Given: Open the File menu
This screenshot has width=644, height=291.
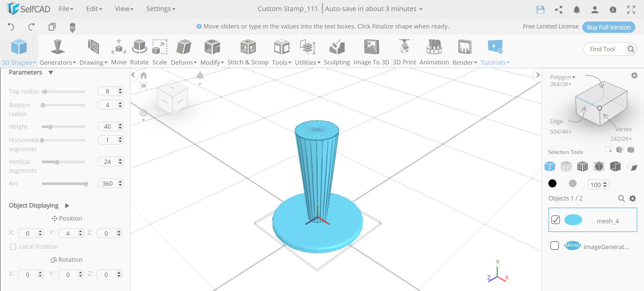Looking at the screenshot, I should (x=66, y=9).
